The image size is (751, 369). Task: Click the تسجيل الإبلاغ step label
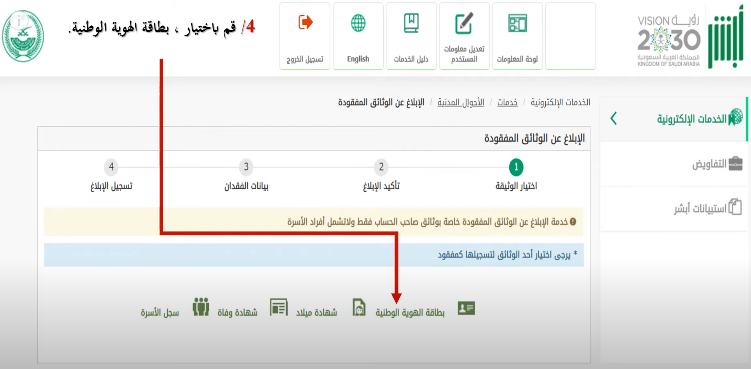pos(111,186)
